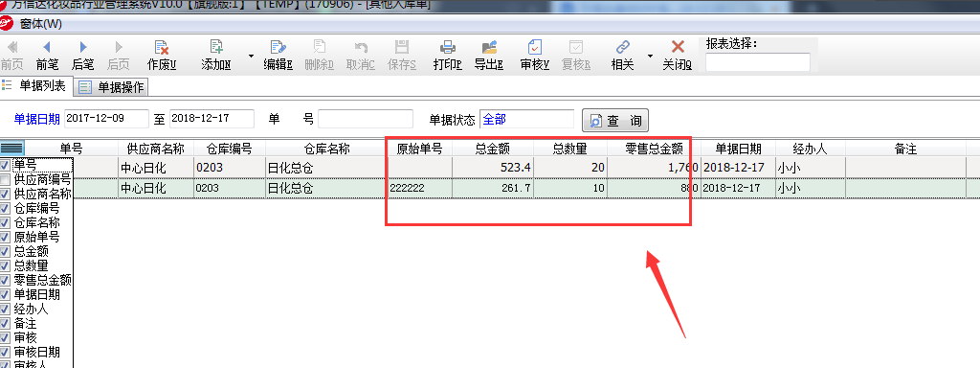This screenshot has width=980, height=368.
Task: Uncheck the 单号 column checkbox
Action: pos(6,165)
